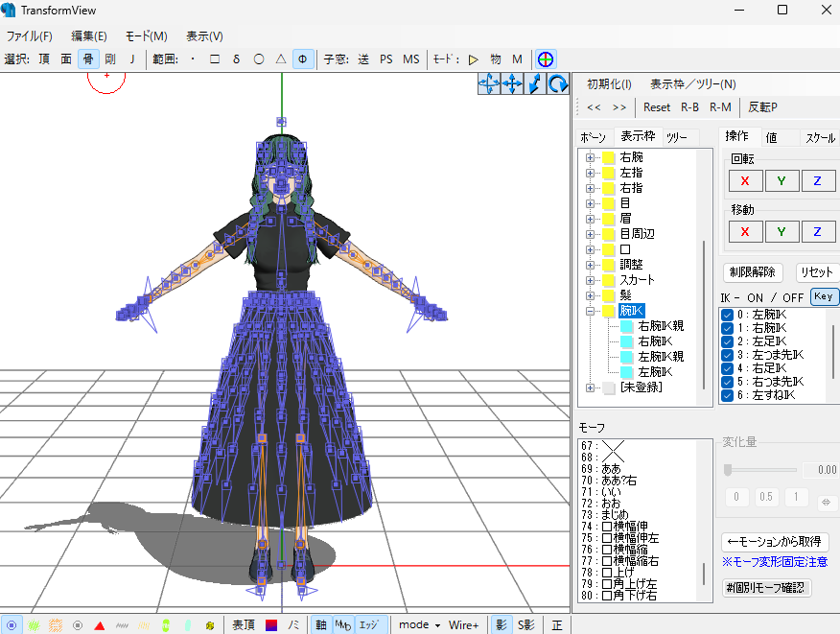Toggle the colored crosshair manipulator icon
The width and height of the screenshot is (840, 634).
[546, 59]
